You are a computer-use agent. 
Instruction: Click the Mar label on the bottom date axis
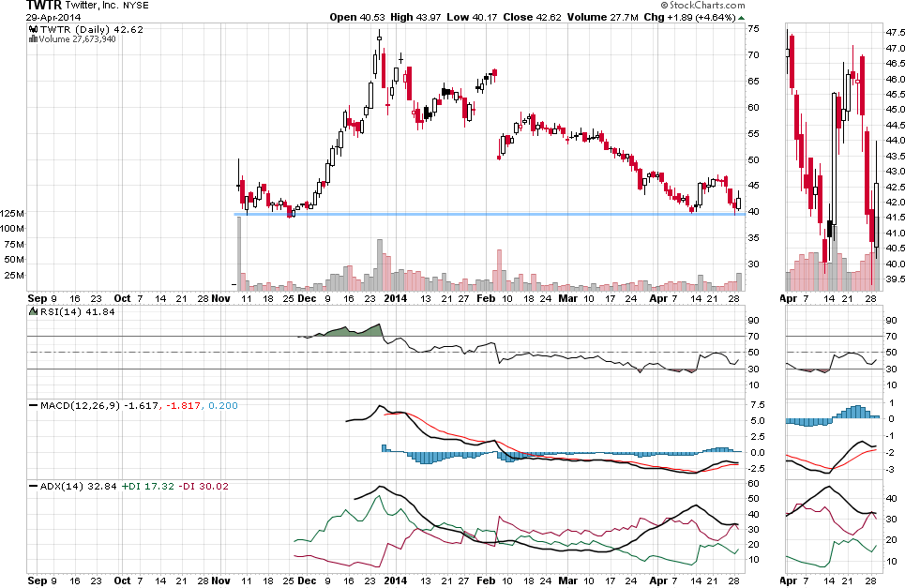[x=568, y=580]
